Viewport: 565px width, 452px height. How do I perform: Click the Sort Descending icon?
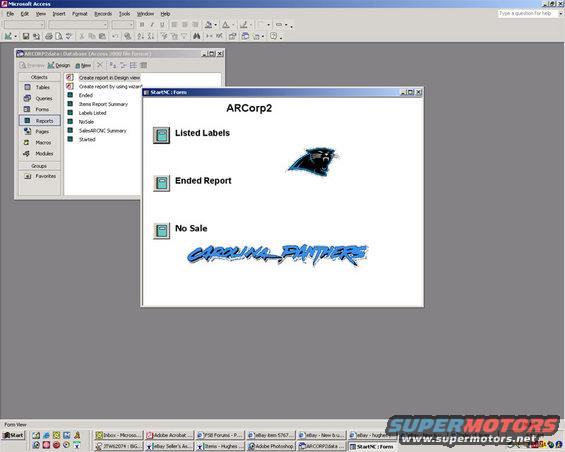pos(151,36)
